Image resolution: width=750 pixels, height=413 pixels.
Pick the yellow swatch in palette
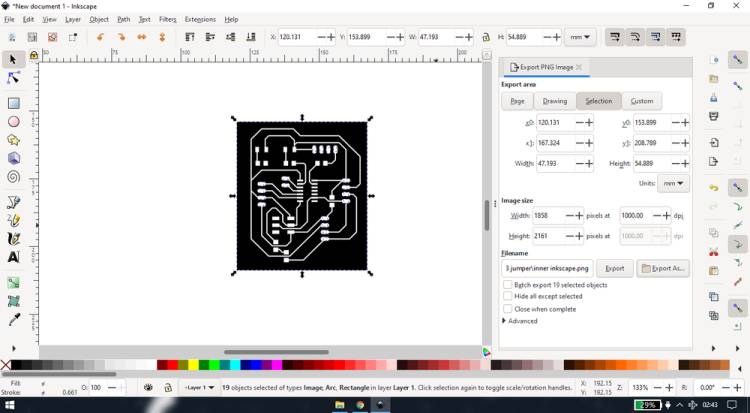(x=193, y=365)
